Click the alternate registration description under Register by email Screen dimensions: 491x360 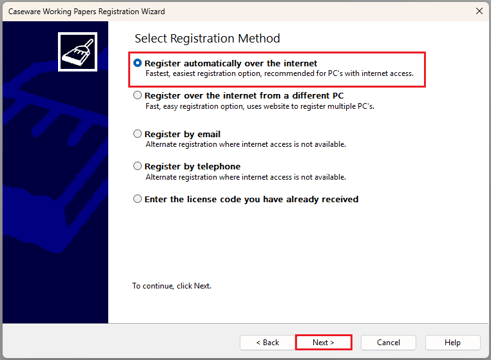(246, 144)
